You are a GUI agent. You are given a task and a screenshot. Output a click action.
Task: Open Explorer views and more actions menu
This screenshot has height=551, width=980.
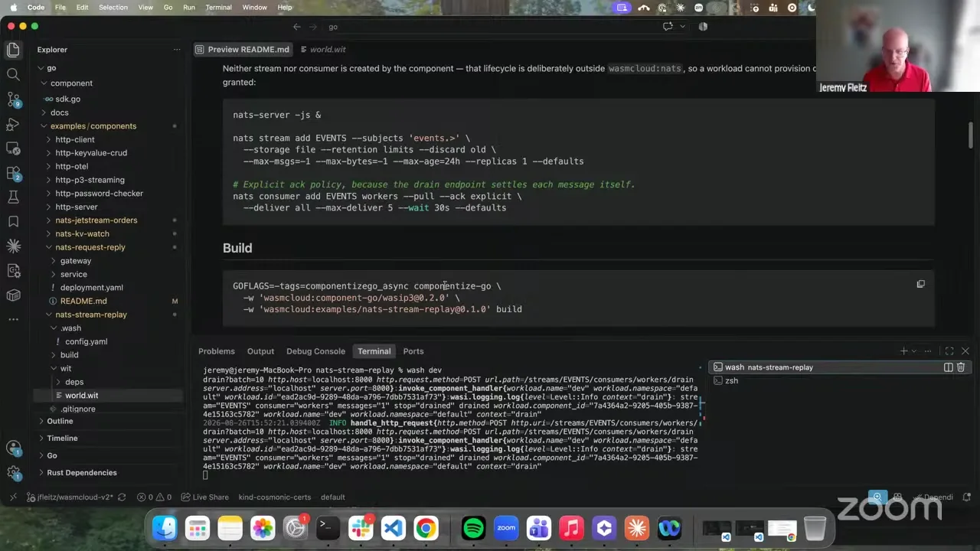click(x=177, y=50)
